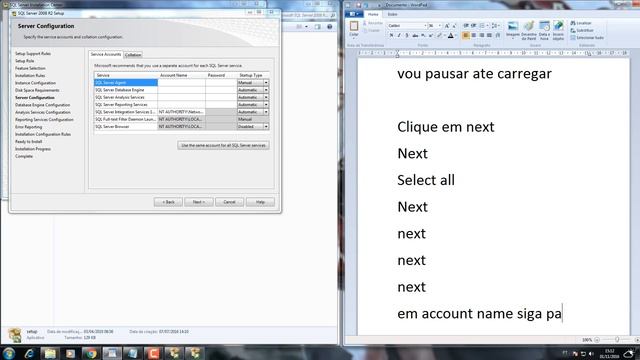Screen dimensions: 640x360
Task: Click the text 'Select all' in WordPad document
Action: [x=426, y=180]
